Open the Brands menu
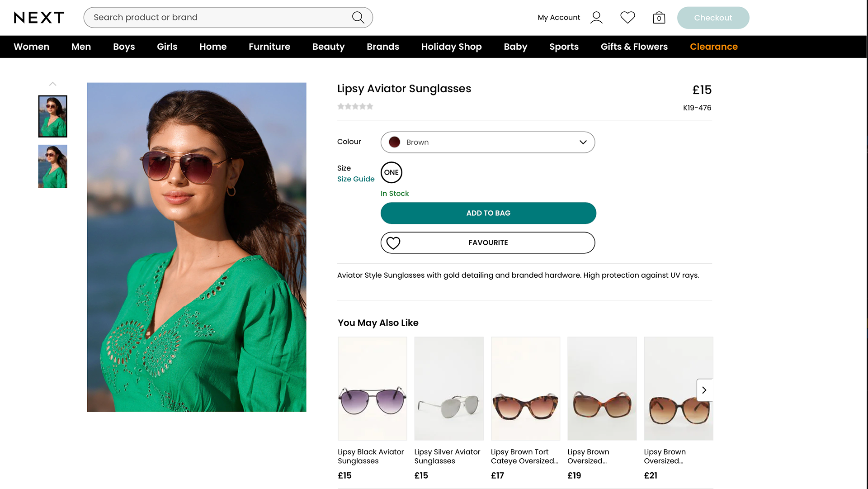 click(383, 47)
